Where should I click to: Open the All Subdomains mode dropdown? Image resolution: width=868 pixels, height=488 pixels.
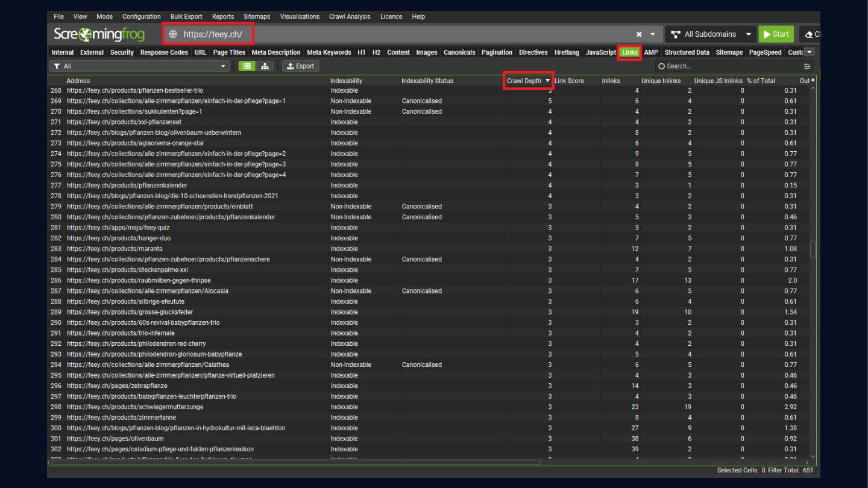click(x=711, y=34)
